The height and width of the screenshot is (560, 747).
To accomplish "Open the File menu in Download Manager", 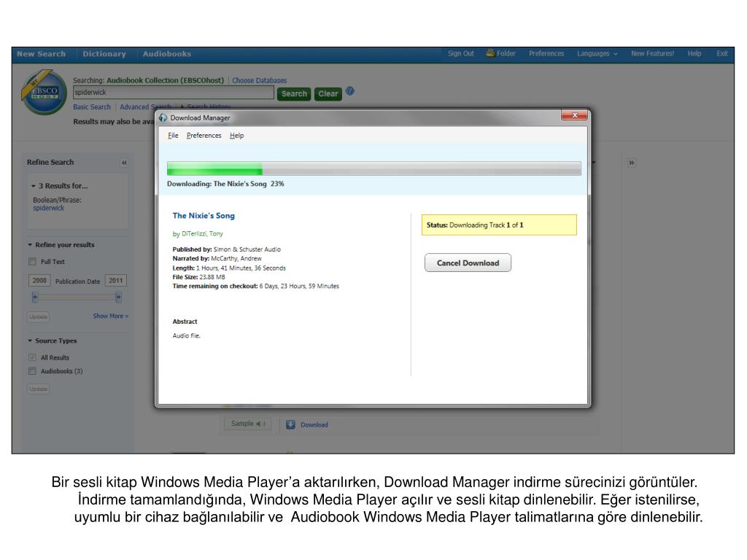I will [173, 135].
